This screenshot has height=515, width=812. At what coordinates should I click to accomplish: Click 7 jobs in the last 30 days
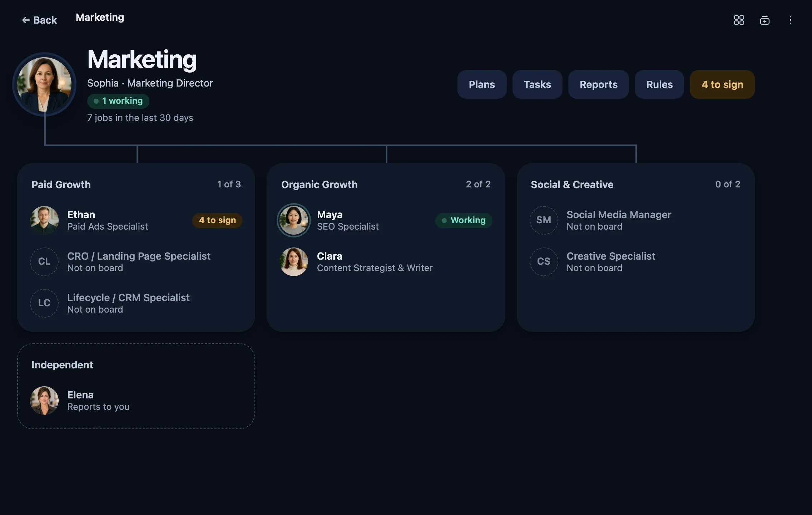[140, 118]
